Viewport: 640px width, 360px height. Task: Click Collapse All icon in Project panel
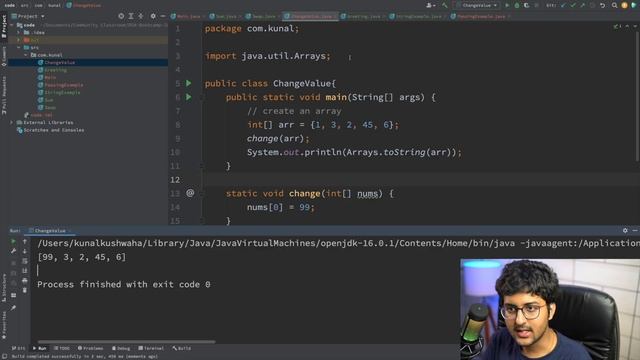pos(141,16)
